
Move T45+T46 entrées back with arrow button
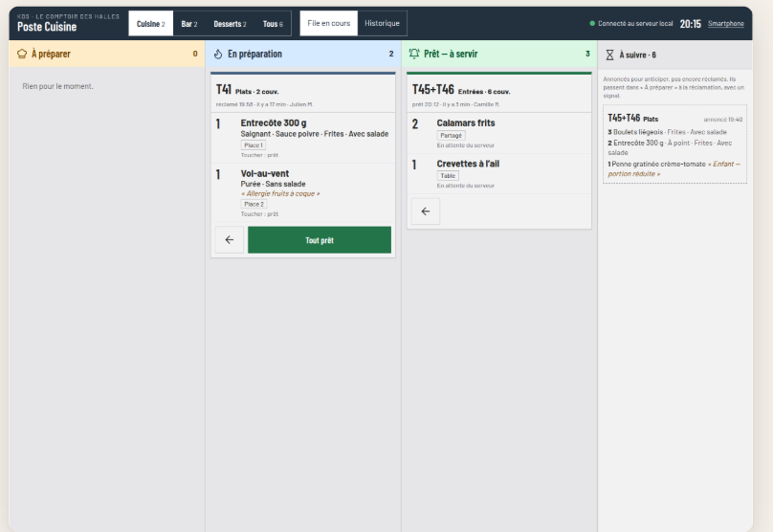(426, 211)
